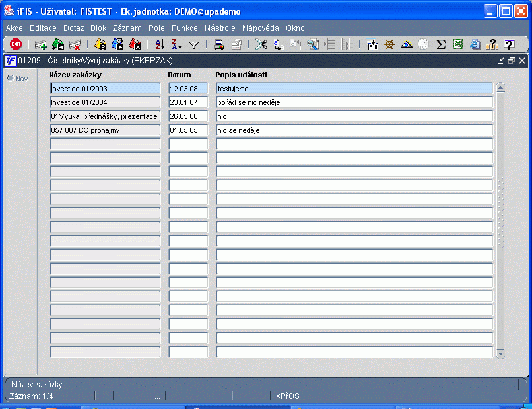The image size is (532, 409).
Task: Click '<PřOS' status bar indicator
Action: (288, 396)
